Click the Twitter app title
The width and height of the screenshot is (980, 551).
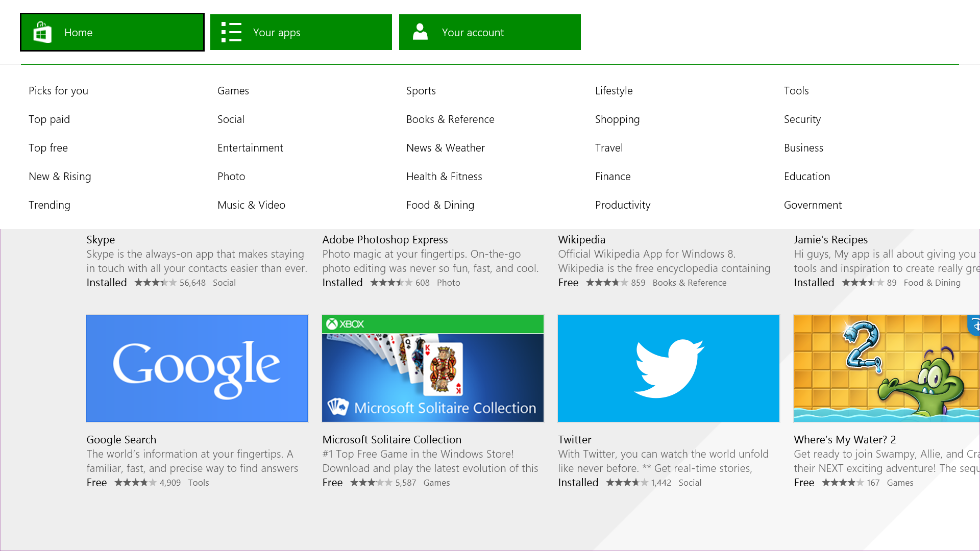[574, 440]
